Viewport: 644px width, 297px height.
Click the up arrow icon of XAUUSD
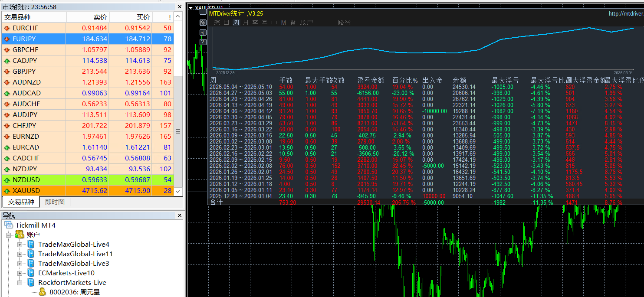tap(7, 190)
